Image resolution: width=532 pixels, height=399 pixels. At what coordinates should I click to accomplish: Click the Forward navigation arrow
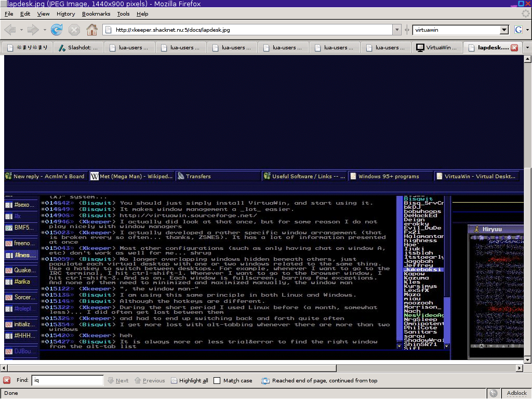tap(33, 30)
